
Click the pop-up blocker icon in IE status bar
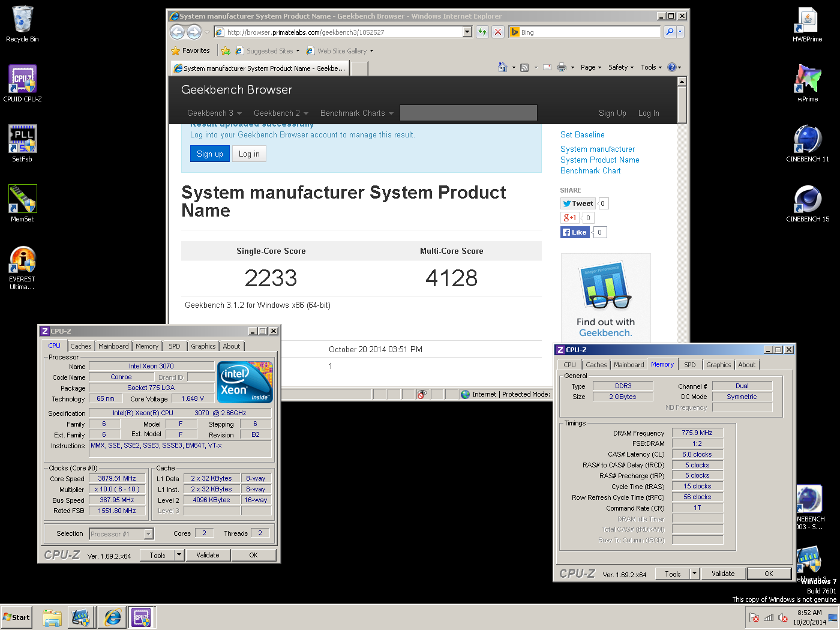422,394
